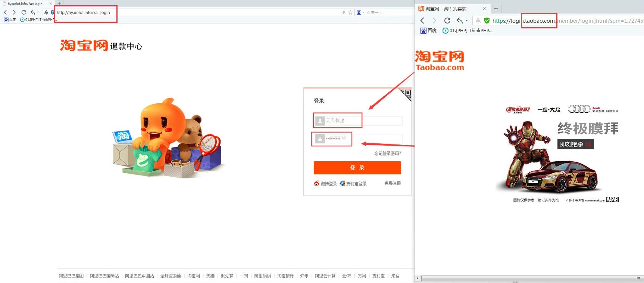The width and height of the screenshot is (644, 283).
Task: Open 阿里巴巴国际站 footer link
Action: click(x=104, y=276)
